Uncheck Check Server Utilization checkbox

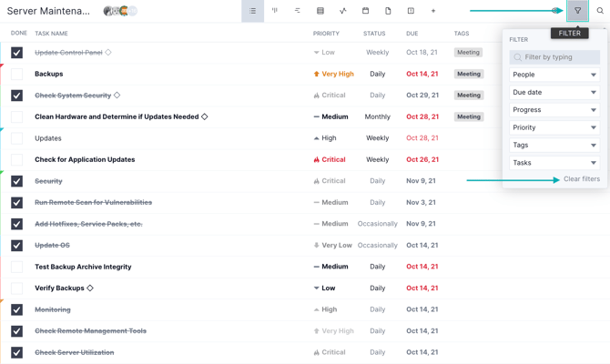tap(16, 353)
